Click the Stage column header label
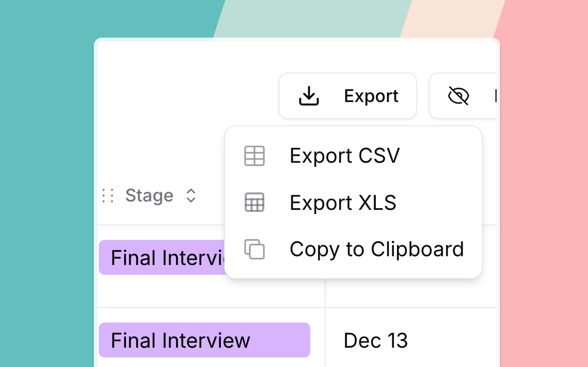Screen dimensions: 588x367 (x=149, y=195)
